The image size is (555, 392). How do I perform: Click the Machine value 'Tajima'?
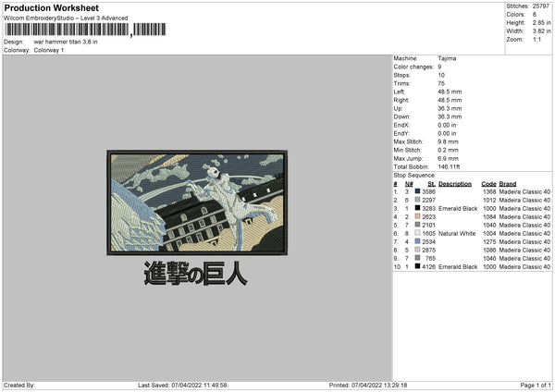(x=447, y=58)
